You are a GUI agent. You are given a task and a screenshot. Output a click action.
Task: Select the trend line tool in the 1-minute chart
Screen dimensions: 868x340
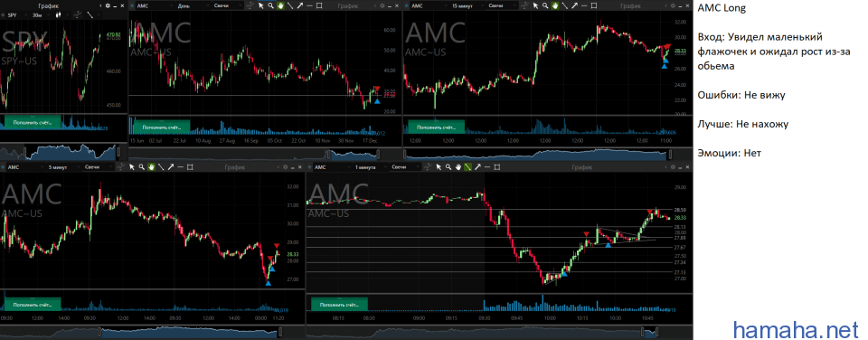pyautogui.click(x=467, y=167)
